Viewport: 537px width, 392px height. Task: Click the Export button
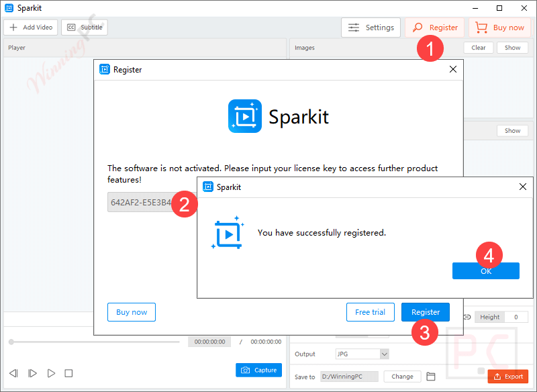pyautogui.click(x=508, y=377)
